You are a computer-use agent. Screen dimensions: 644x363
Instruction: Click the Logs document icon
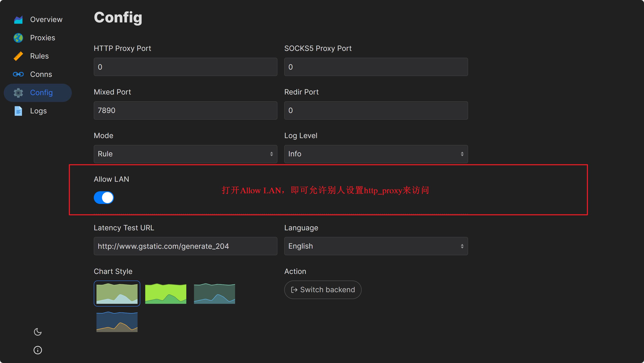(x=18, y=111)
